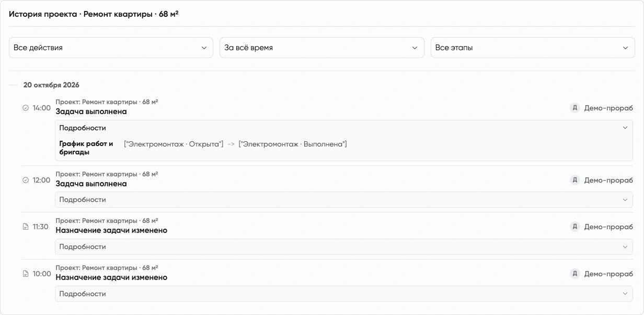This screenshot has width=644, height=315.
Task: Open the "Все этапы" stage dropdown
Action: (x=533, y=48)
